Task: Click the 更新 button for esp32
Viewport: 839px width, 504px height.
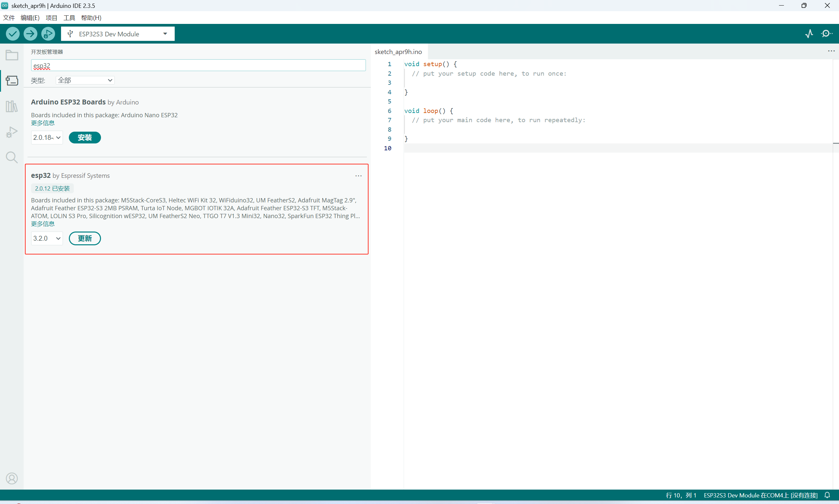Action: tap(85, 238)
